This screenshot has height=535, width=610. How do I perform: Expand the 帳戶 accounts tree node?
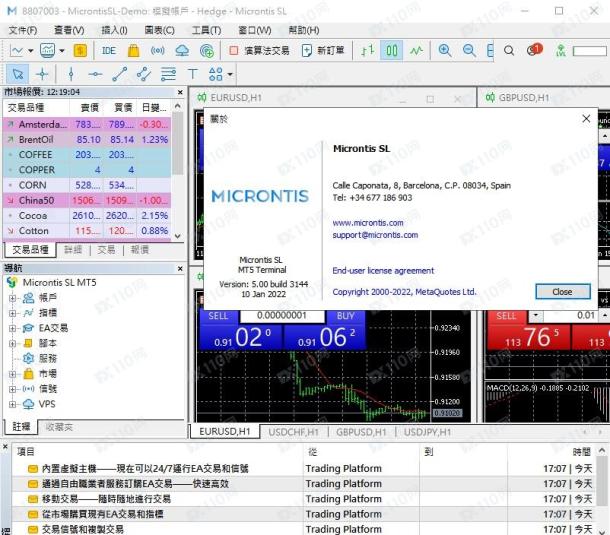(12, 298)
